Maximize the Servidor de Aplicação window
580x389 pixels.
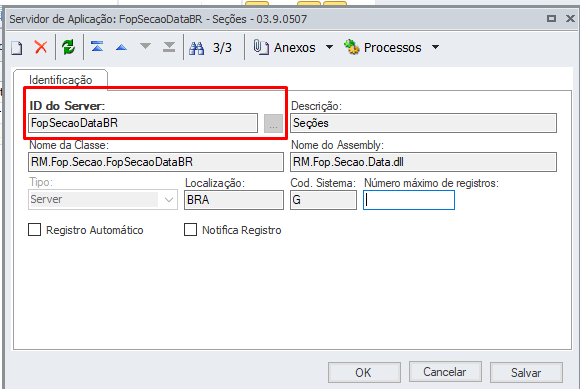point(551,18)
